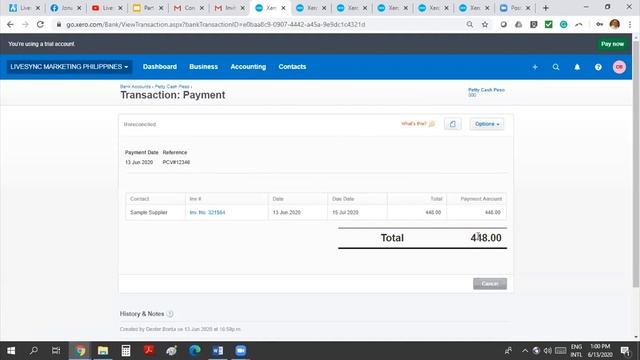Open a new browser tab with plus
This screenshot has height=360, width=640.
point(546,8)
